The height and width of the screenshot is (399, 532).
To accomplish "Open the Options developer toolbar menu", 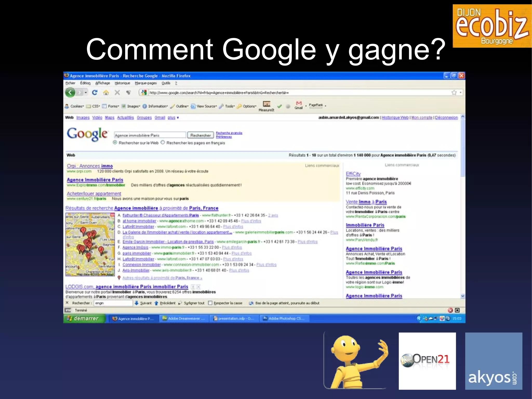I will 247,106.
